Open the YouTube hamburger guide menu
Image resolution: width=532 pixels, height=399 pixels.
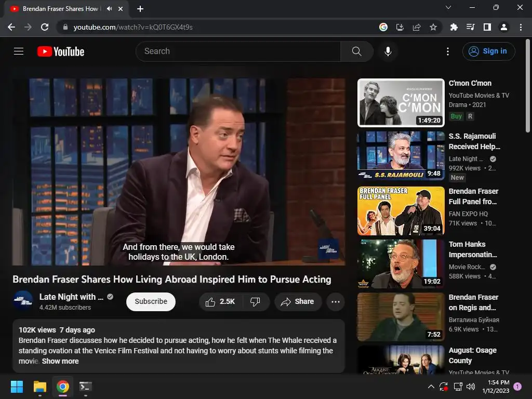(19, 51)
